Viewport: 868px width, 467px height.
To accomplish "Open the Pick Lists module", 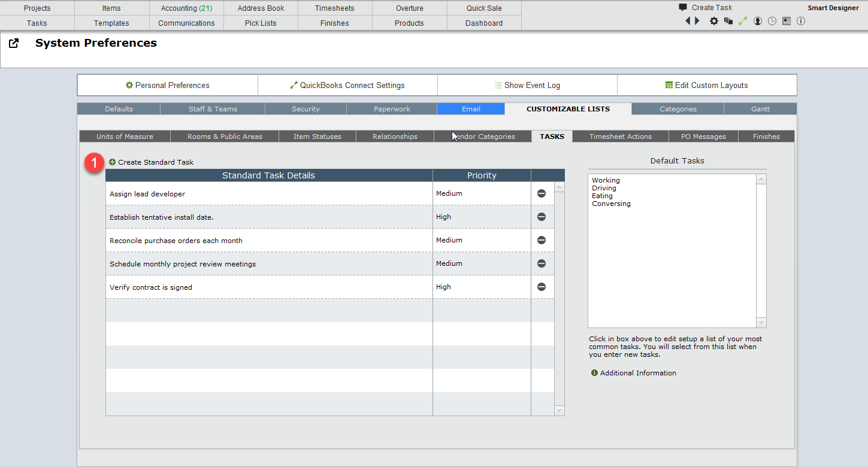I will [261, 23].
